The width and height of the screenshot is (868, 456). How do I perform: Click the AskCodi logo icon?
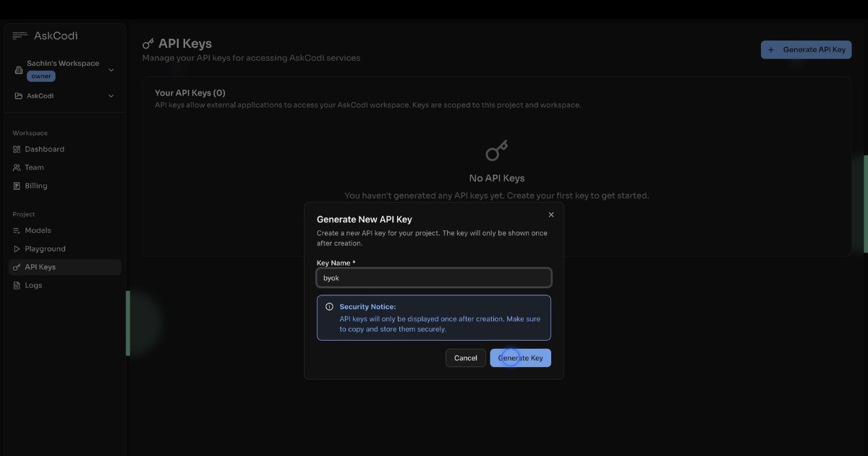tap(20, 35)
